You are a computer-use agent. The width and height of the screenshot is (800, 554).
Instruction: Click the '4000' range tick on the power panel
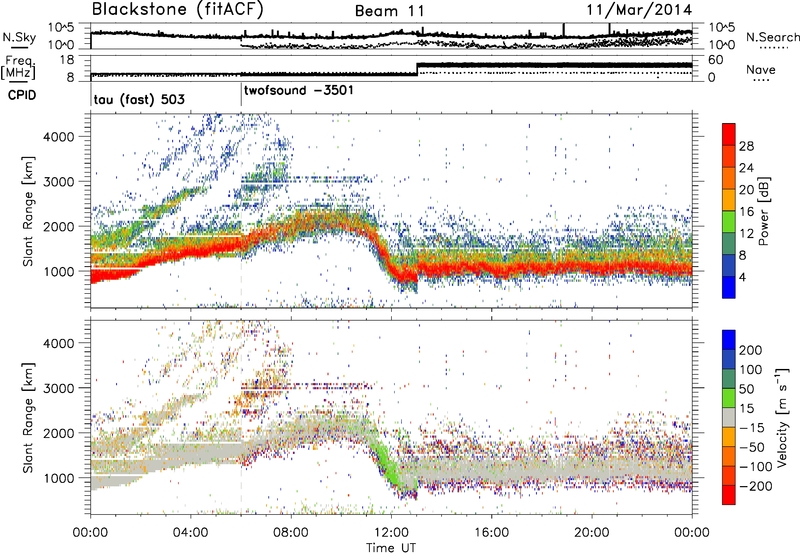click(58, 137)
